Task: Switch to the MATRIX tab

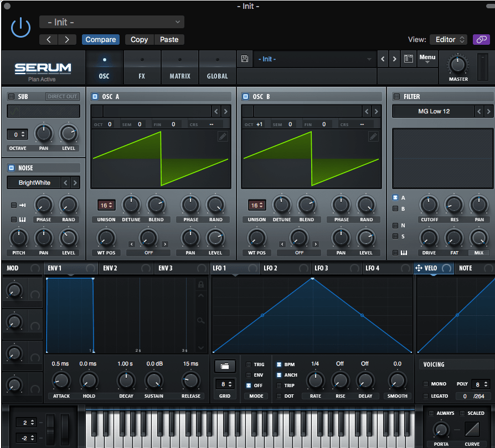Action: click(x=180, y=68)
